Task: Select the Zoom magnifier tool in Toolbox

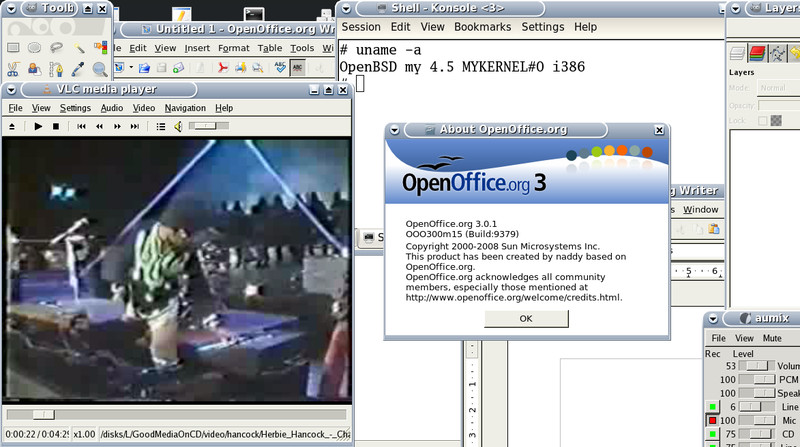Action: tap(100, 69)
